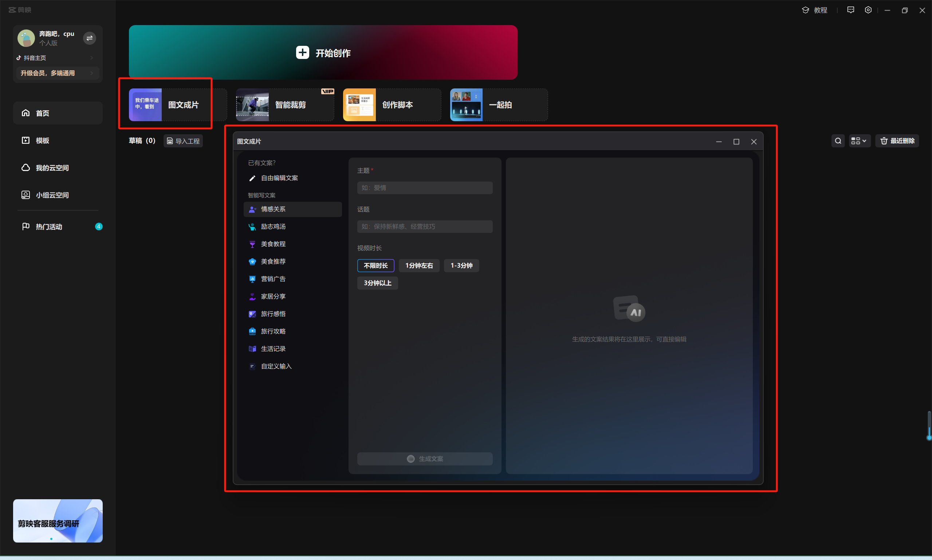Choose the 1分钟左右 duration option
Screen dimensions: 932x560
tap(419, 266)
